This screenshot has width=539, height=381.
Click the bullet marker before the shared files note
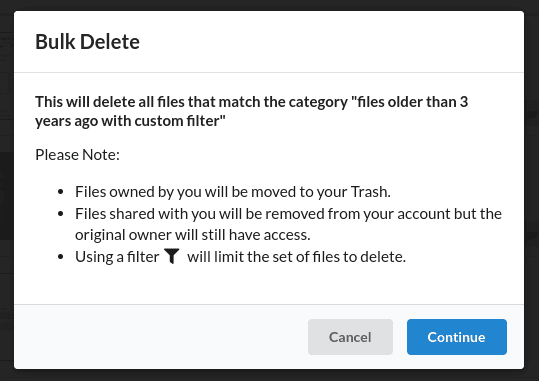click(x=61, y=214)
